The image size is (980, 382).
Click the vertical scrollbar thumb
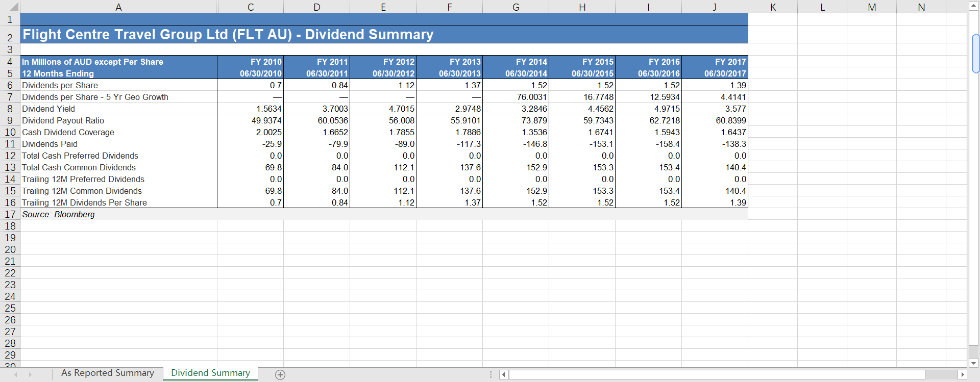tap(975, 54)
